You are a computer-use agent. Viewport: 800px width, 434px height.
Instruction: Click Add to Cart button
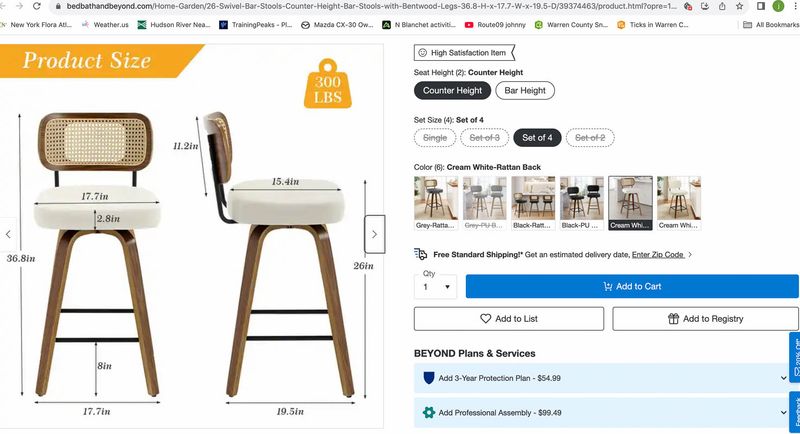[x=632, y=287]
